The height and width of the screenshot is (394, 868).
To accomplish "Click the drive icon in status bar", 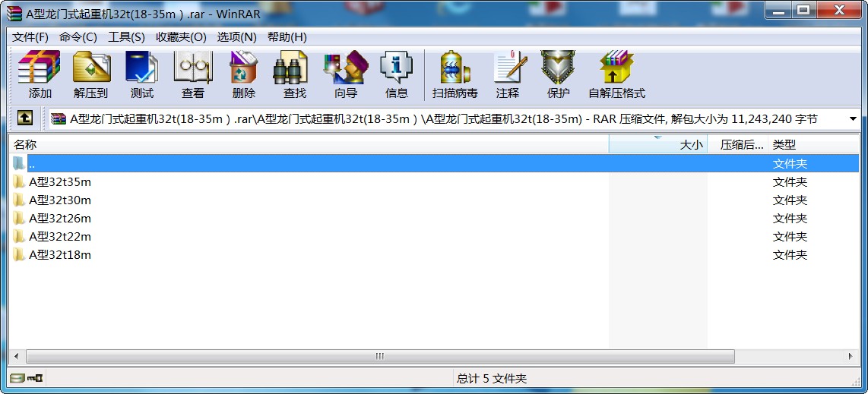I will (x=17, y=378).
